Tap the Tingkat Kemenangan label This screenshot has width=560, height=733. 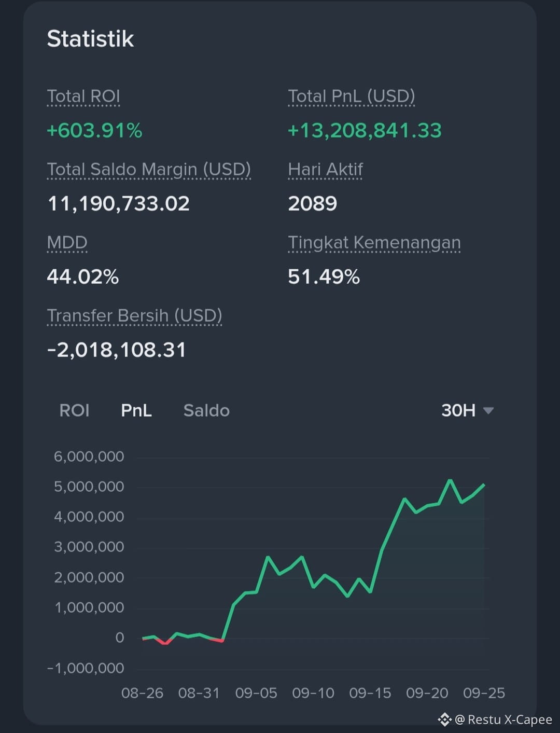click(374, 243)
